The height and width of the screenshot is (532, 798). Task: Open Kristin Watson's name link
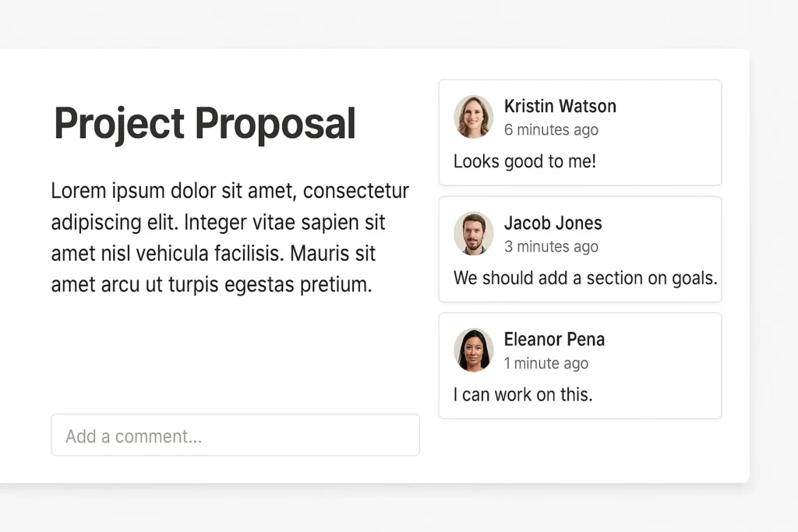[560, 106]
